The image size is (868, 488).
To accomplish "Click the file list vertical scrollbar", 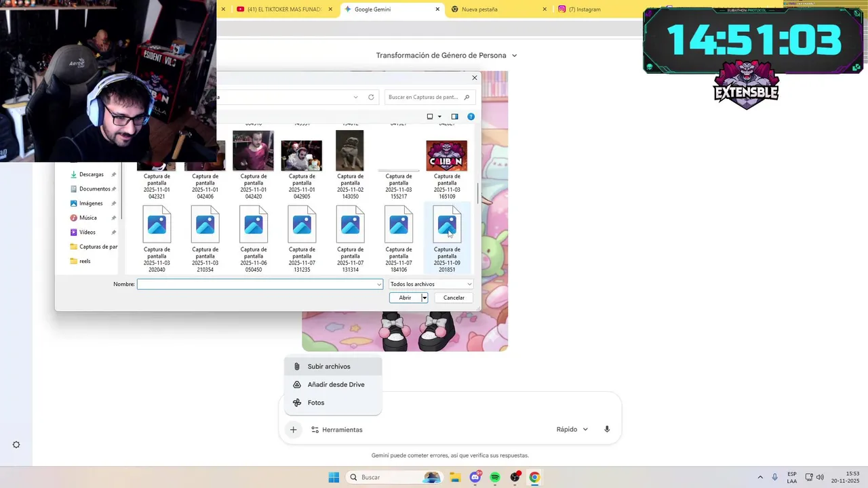I will tap(478, 193).
